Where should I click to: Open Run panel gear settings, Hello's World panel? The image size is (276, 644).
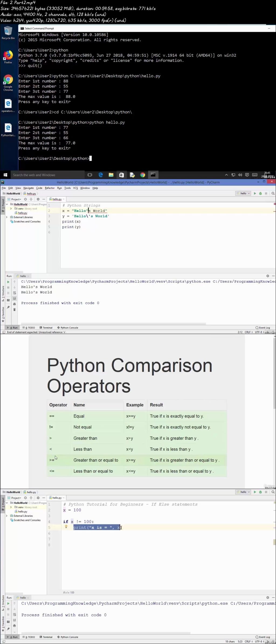coord(268,276)
